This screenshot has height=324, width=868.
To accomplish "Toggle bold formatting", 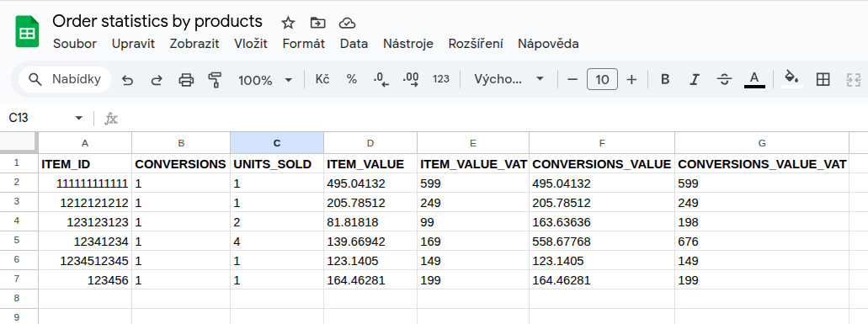I will [665, 80].
